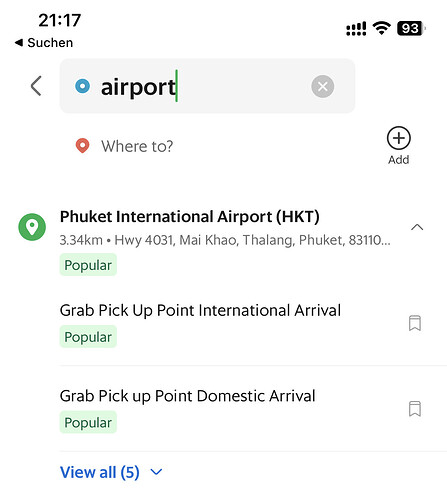The image size is (447, 500).
Task: Collapse Phuket International Airport pickup list
Action: tap(417, 227)
